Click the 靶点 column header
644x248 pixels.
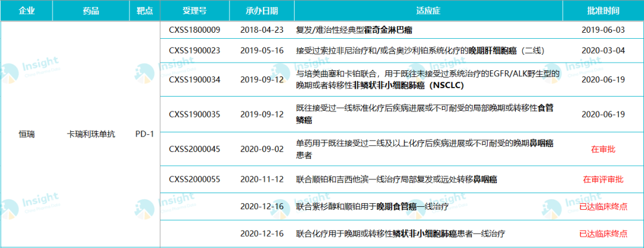[x=144, y=11]
